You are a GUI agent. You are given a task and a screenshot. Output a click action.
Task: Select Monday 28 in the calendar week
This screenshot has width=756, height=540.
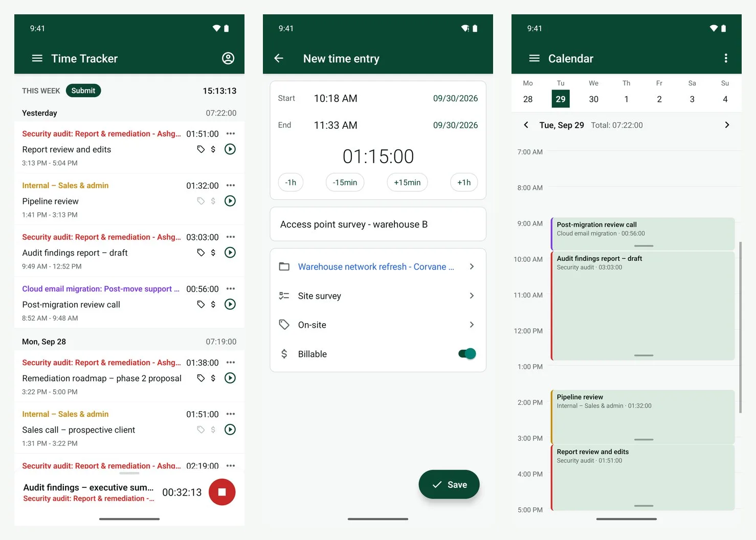click(x=528, y=99)
